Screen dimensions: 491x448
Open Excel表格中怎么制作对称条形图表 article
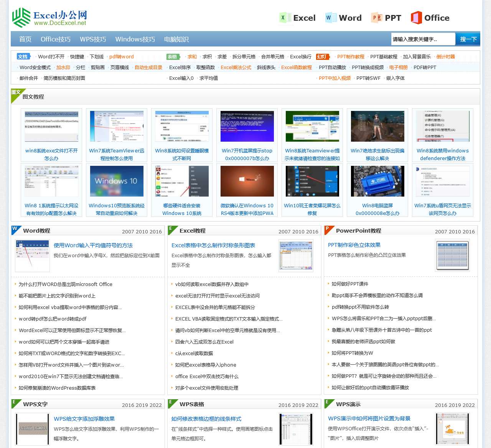coord(213,245)
